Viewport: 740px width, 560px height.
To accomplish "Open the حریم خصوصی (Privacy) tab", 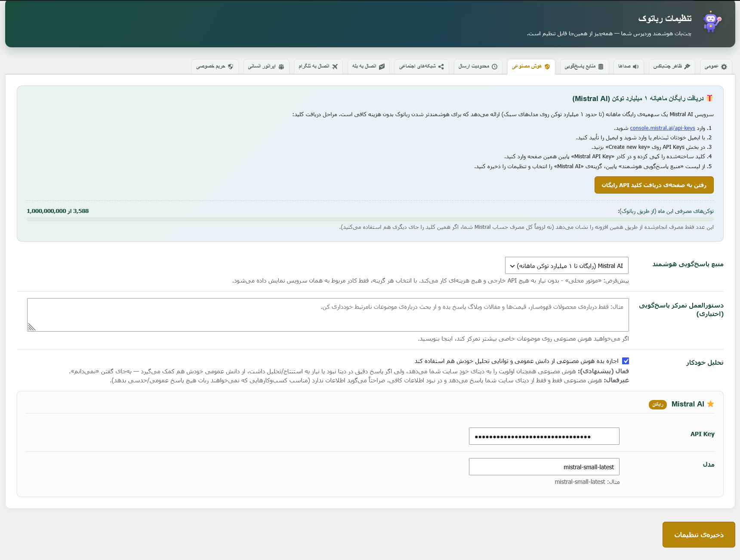I will [x=215, y=67].
